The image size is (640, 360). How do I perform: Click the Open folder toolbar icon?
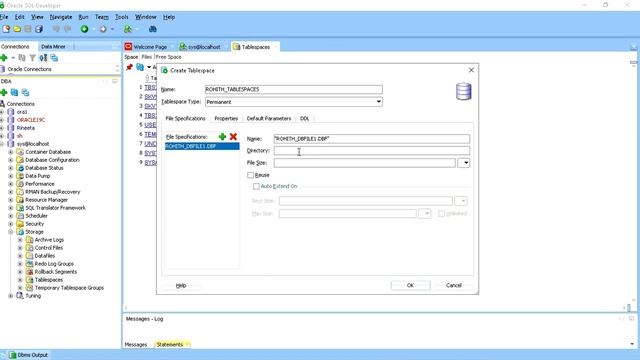point(17,29)
